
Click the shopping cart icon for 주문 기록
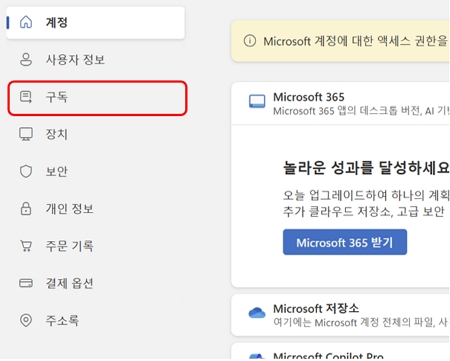26,246
